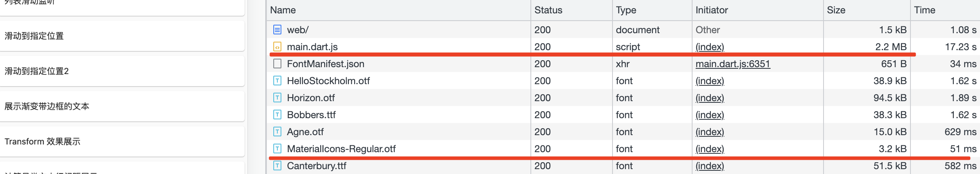Click the font icon next to Agne.otf

click(277, 132)
